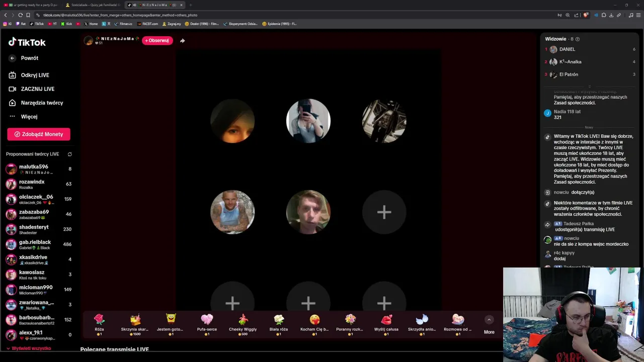Open the browser hamburger menu
Image resolution: width=644 pixels, height=362 pixels.
(638, 15)
